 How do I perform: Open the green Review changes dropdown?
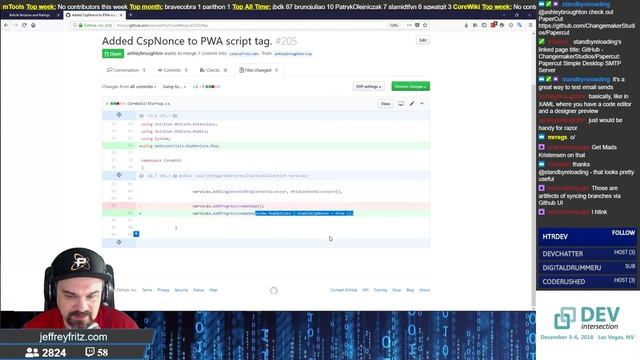point(411,87)
